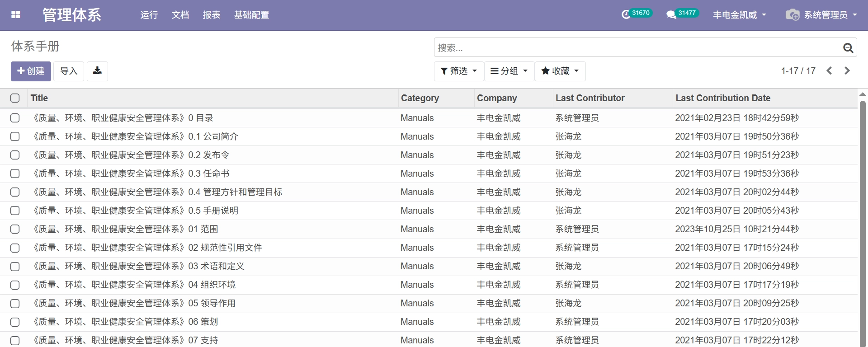Screen dimensions: 868x347
Task: Open record titled 0.5 手册说明
Action: click(x=134, y=211)
